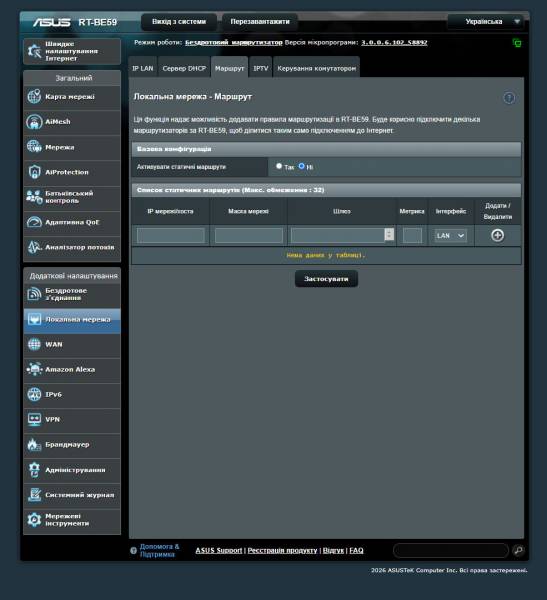Screen dimensions: 547x600
Task: Open Системний журнал notepad icon
Action: click(34, 494)
